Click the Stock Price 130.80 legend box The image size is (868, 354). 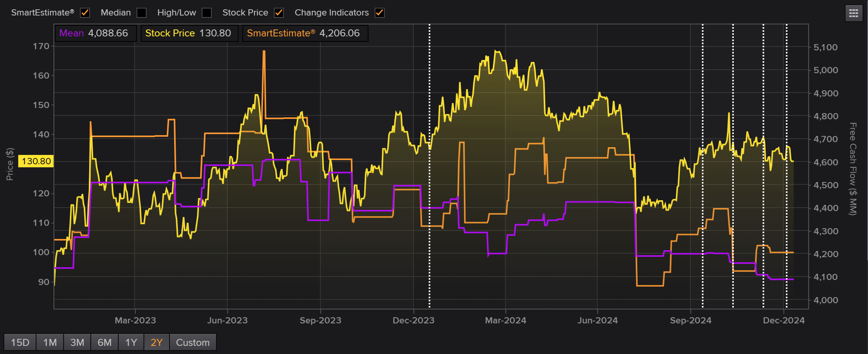point(189,33)
